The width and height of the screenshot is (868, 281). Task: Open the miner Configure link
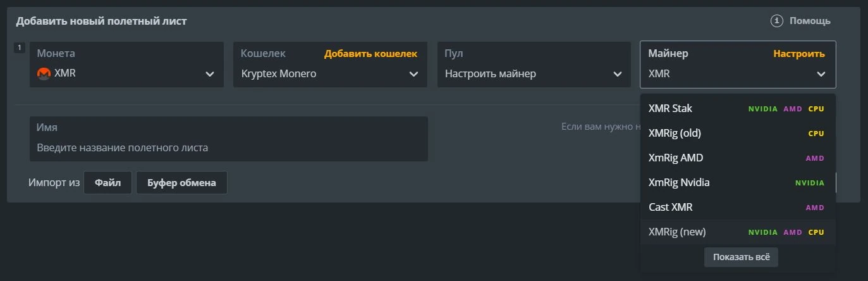tap(799, 54)
